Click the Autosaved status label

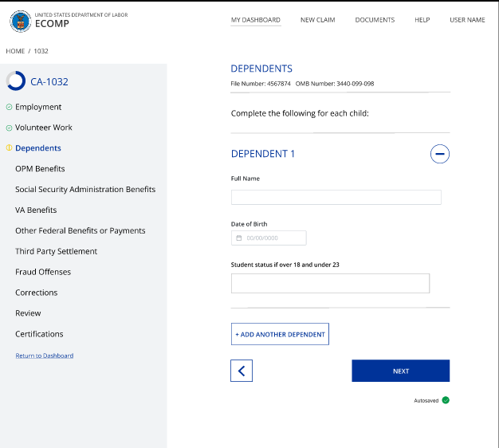(426, 401)
